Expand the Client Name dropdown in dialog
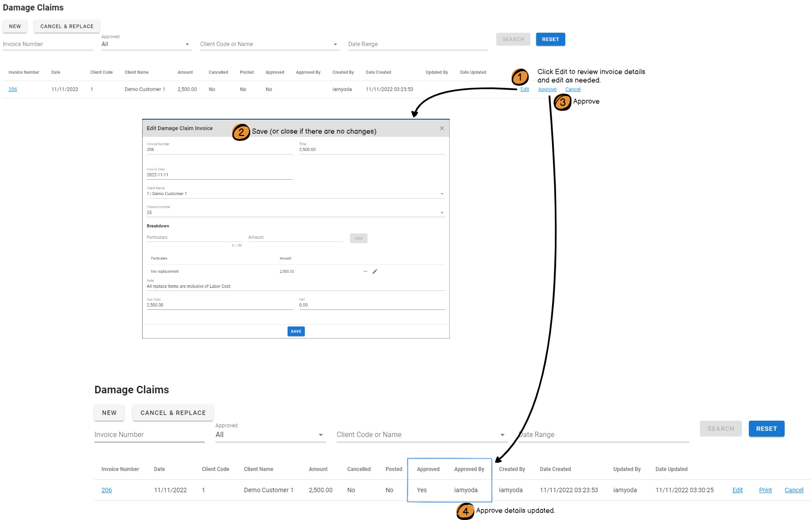 point(442,194)
